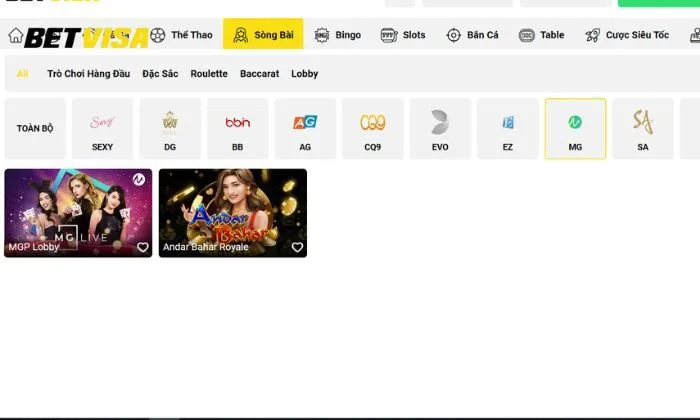
Task: Click the home icon beside BetVisa logo
Action: pos(15,36)
